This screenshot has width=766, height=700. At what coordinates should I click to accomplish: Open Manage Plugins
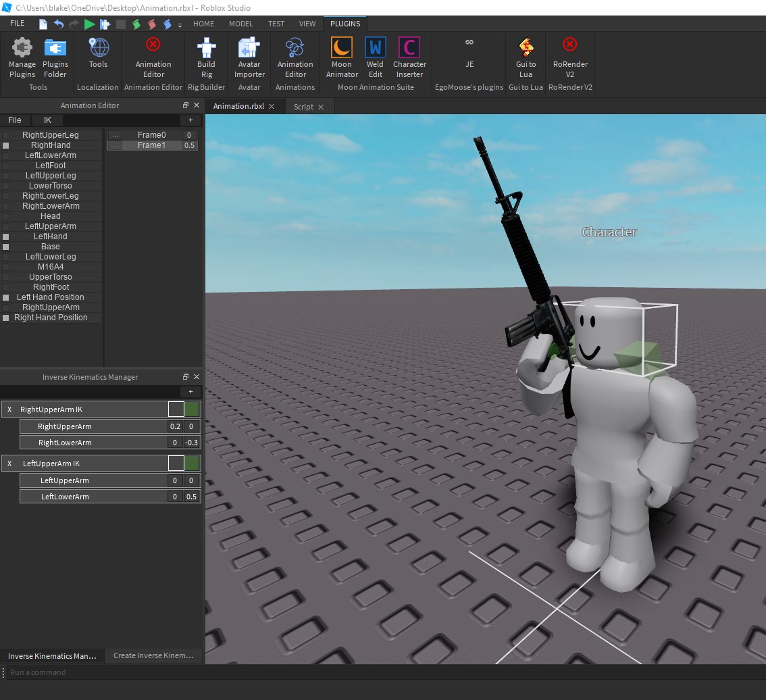[x=22, y=57]
